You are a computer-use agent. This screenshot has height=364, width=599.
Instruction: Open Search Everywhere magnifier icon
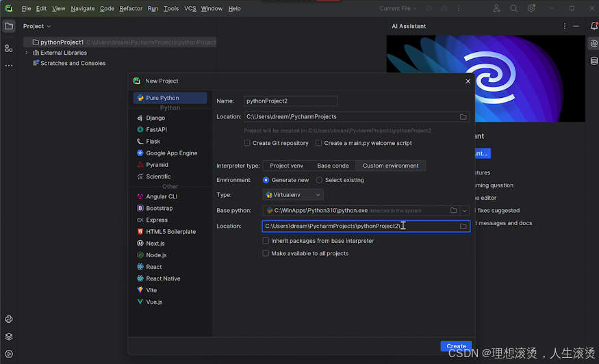tap(514, 8)
